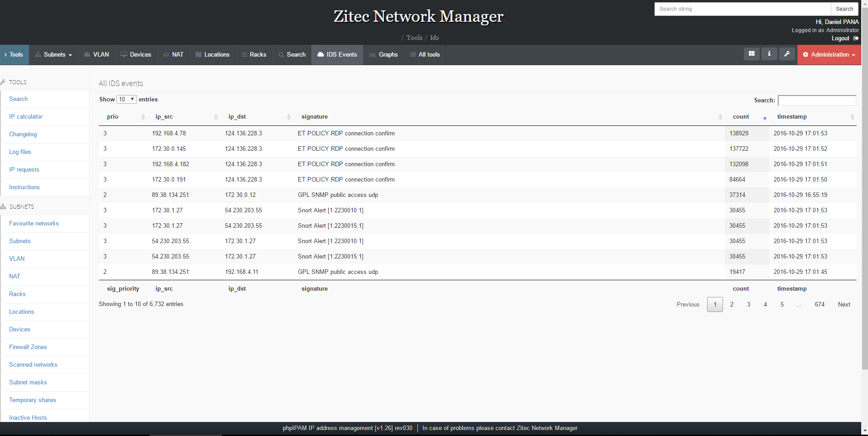The width and height of the screenshot is (868, 436).
Task: Click the info icon button
Action: coord(769,54)
